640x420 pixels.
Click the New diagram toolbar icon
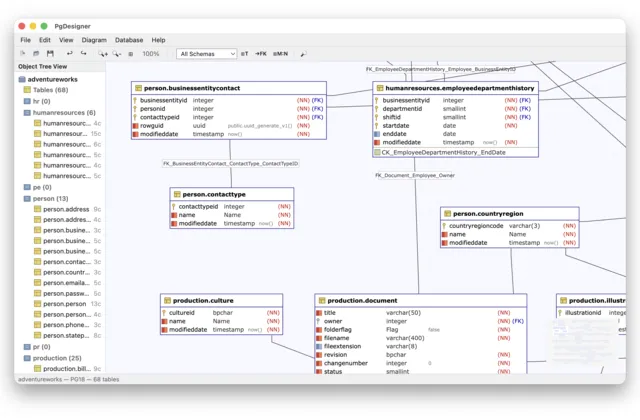[x=23, y=53]
